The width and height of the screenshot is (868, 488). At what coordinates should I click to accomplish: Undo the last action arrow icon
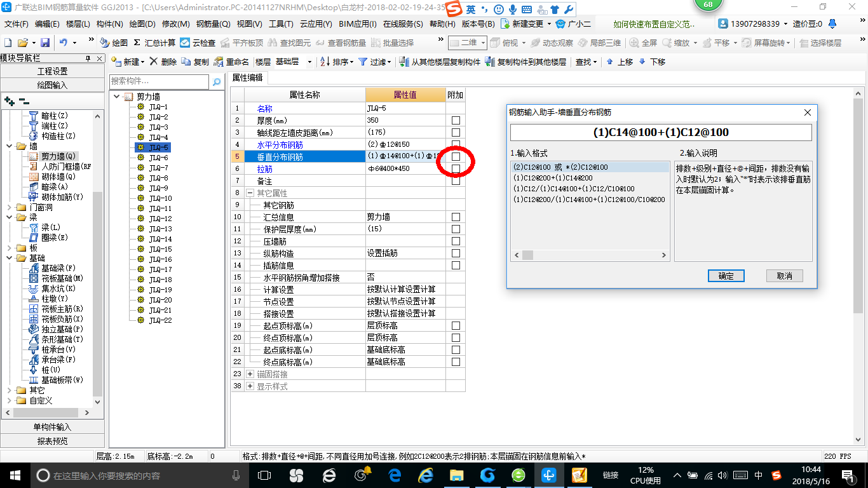click(64, 43)
